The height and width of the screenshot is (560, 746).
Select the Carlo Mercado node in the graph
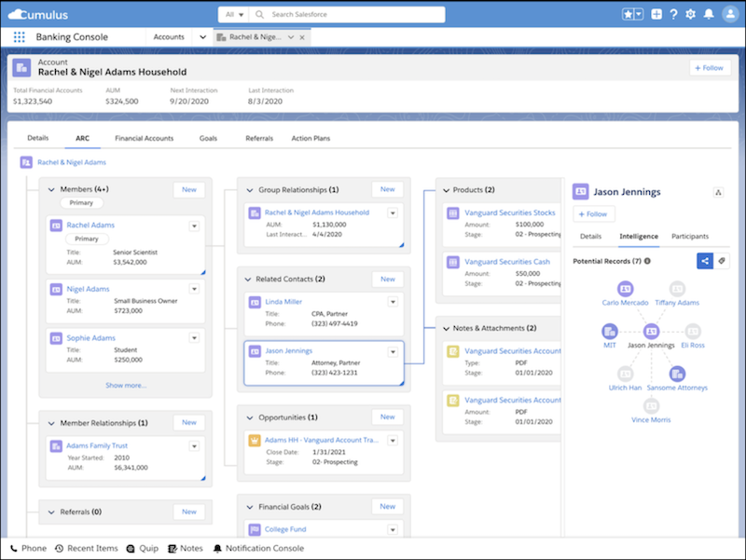(625, 289)
